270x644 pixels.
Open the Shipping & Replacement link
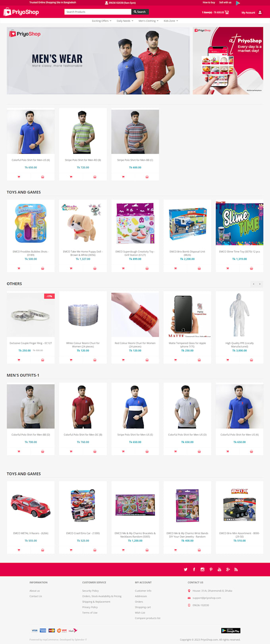click(x=96, y=602)
